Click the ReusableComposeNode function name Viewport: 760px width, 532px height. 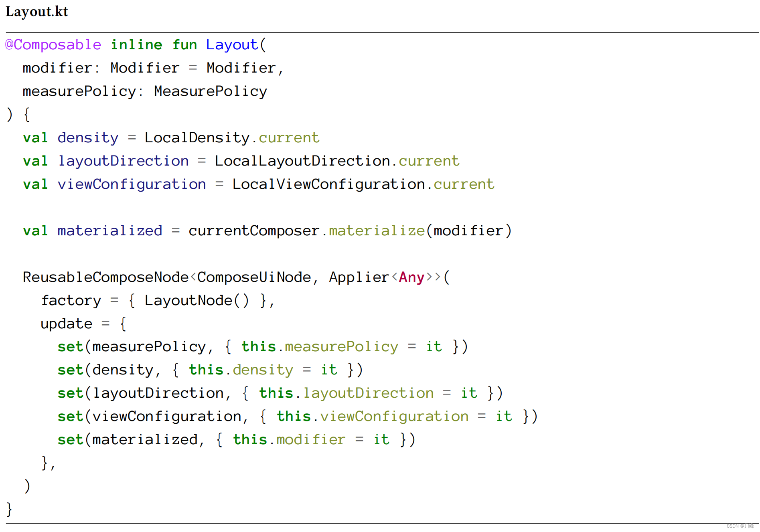(105, 277)
